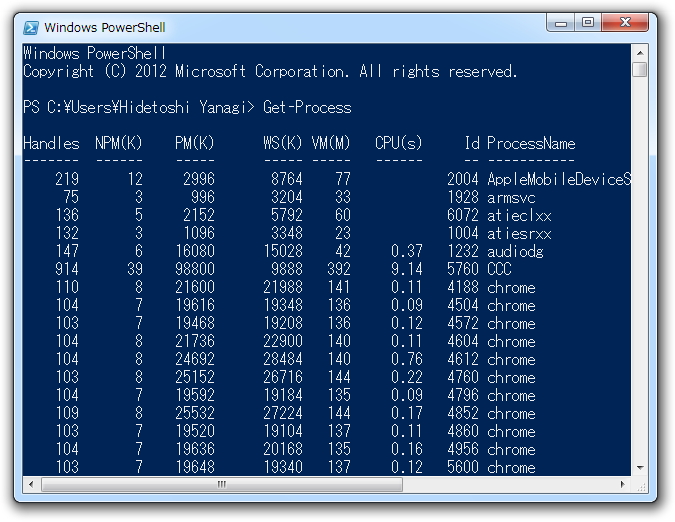Click the Handles value 219
The image size is (675, 522).
67,179
